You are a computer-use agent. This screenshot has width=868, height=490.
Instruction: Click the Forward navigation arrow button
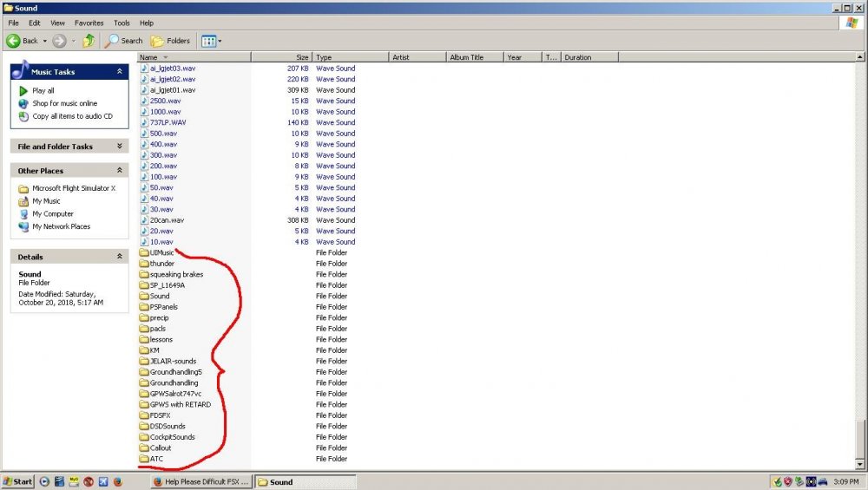59,41
